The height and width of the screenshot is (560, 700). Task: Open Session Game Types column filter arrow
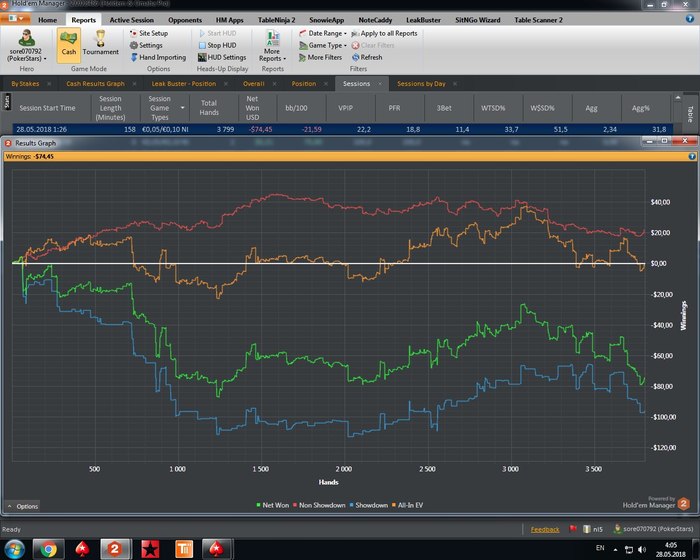click(x=182, y=108)
